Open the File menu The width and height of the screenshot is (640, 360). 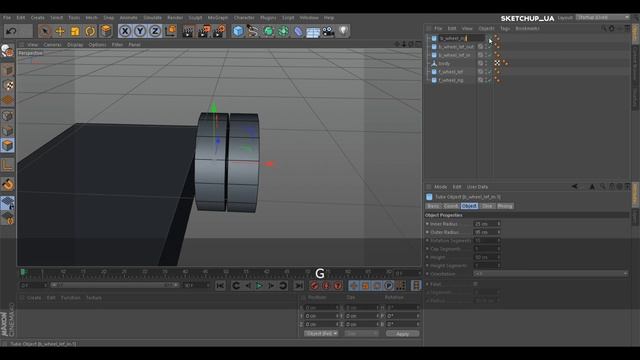coord(7,18)
